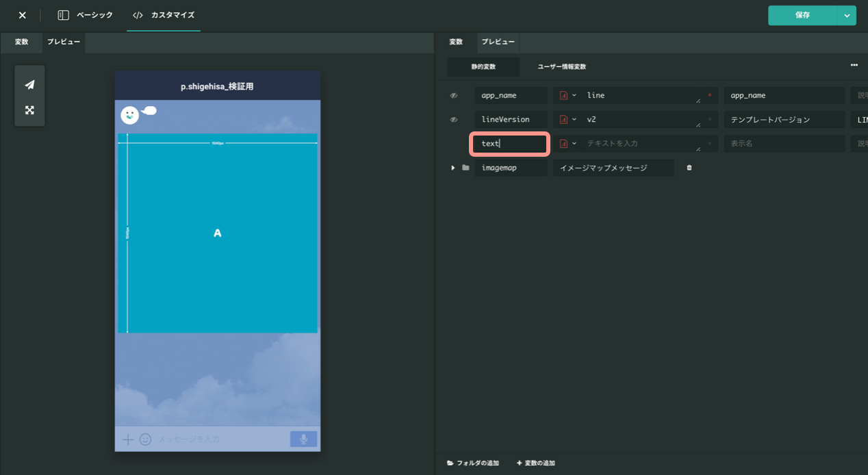Click 変数の追加 to add a variable
This screenshot has height=475, width=868.
click(535, 463)
